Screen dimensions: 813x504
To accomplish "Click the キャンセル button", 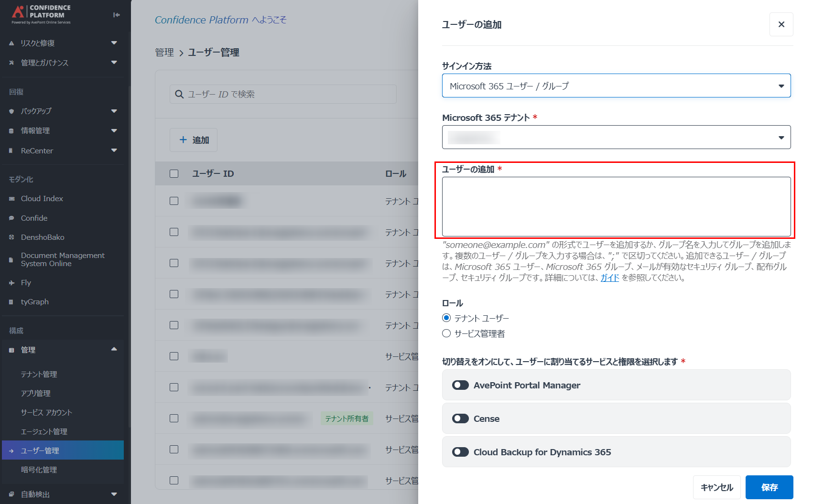I will [x=717, y=487].
